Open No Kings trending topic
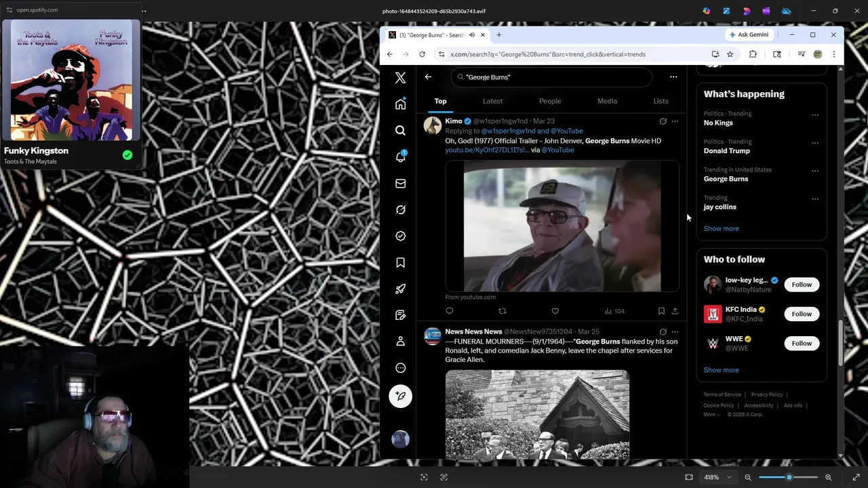This screenshot has width=868, height=488. click(x=718, y=123)
